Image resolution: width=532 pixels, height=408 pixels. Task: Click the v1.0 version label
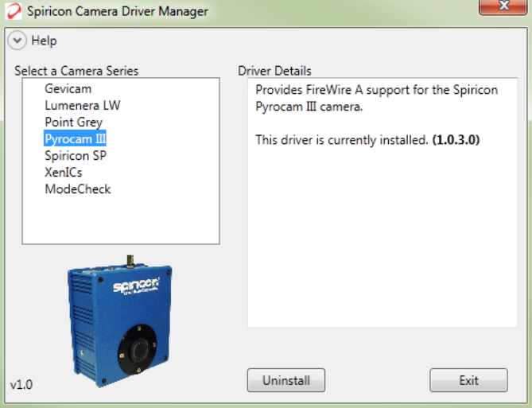21,385
